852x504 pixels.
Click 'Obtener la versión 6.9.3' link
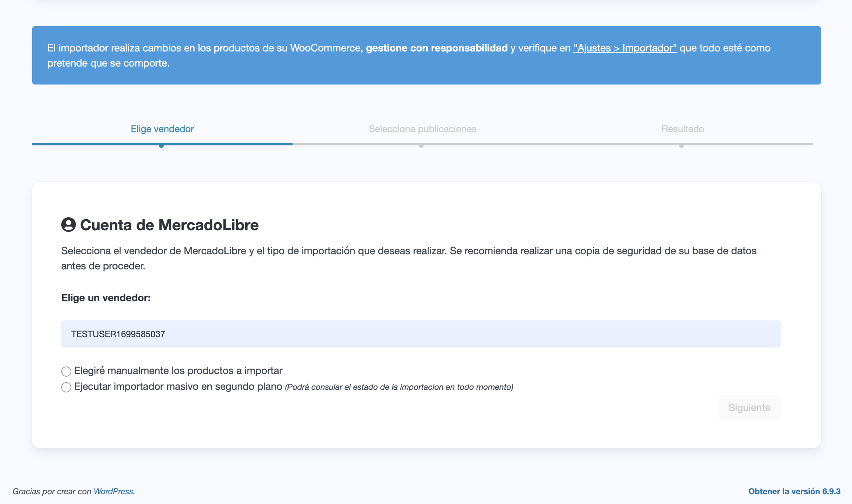point(794,491)
